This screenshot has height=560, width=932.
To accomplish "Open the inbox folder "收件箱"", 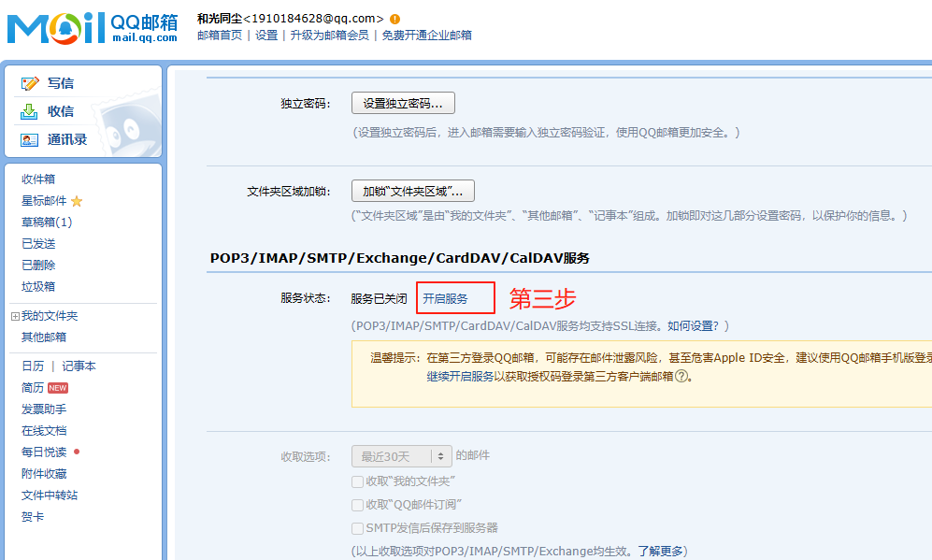I will point(38,179).
